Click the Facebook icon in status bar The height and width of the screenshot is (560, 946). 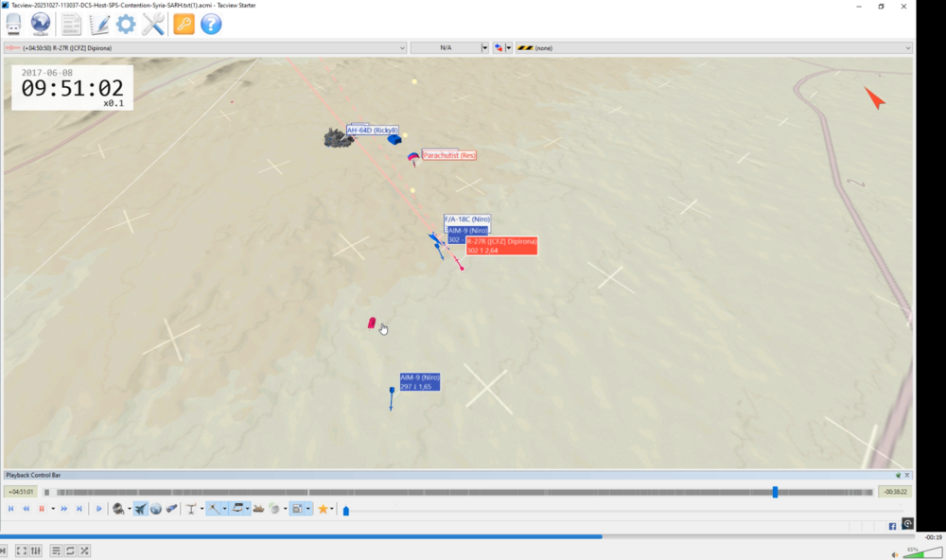coord(892,526)
